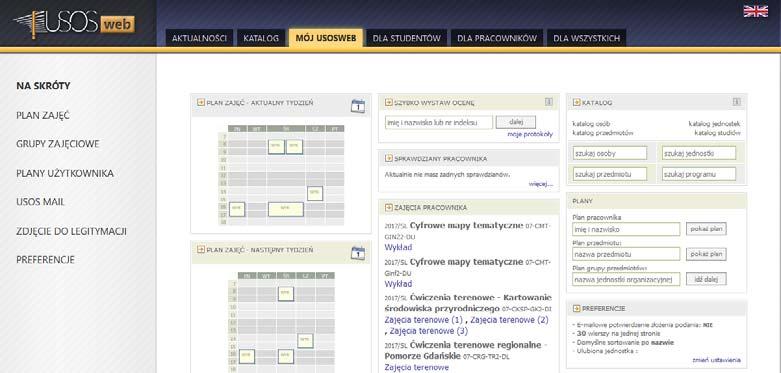
Task: Click the USOSweb logo
Action: pyautogui.click(x=74, y=23)
